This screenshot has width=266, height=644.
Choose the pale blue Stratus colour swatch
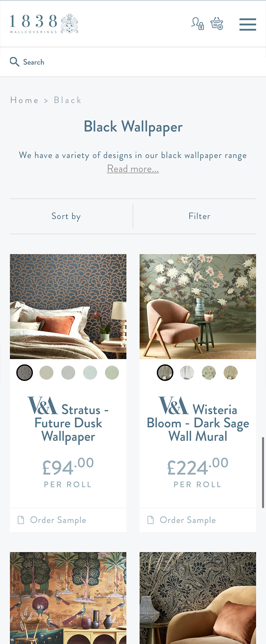(90, 373)
